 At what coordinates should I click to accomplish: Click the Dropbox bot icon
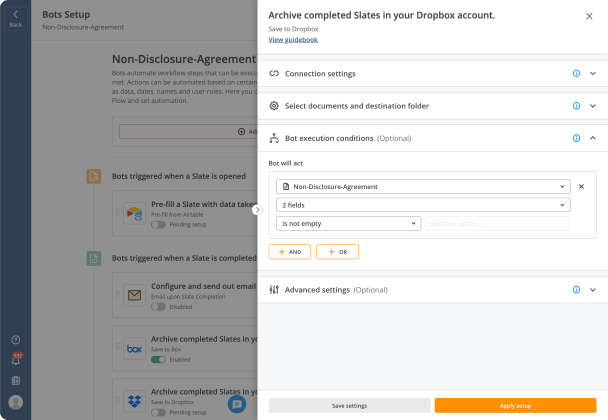pos(135,401)
